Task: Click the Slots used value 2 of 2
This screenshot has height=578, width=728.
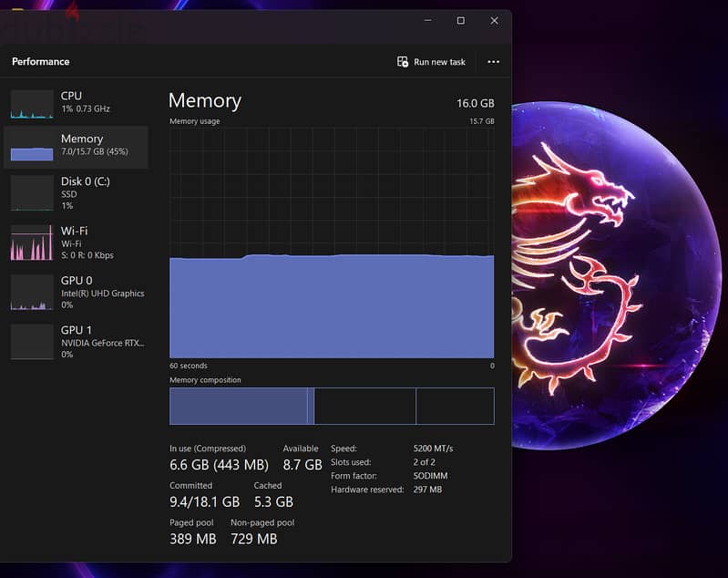Action: 424,462
